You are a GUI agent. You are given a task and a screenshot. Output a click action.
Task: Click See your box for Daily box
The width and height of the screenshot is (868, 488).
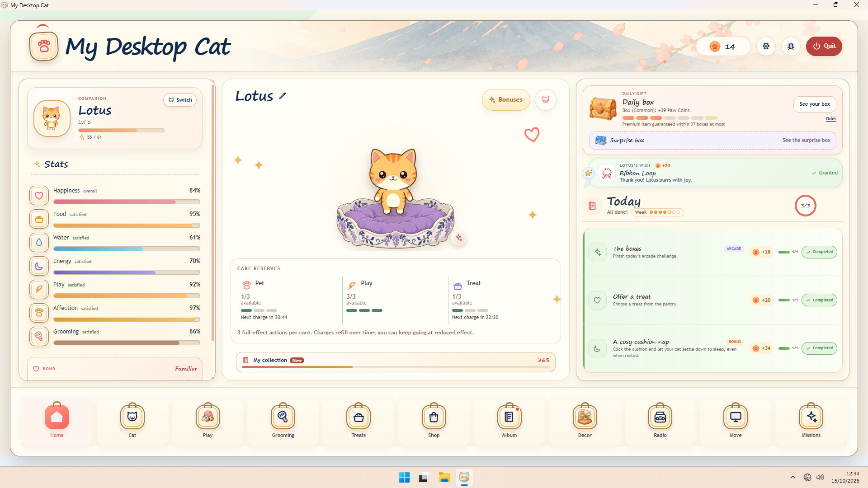pos(815,104)
